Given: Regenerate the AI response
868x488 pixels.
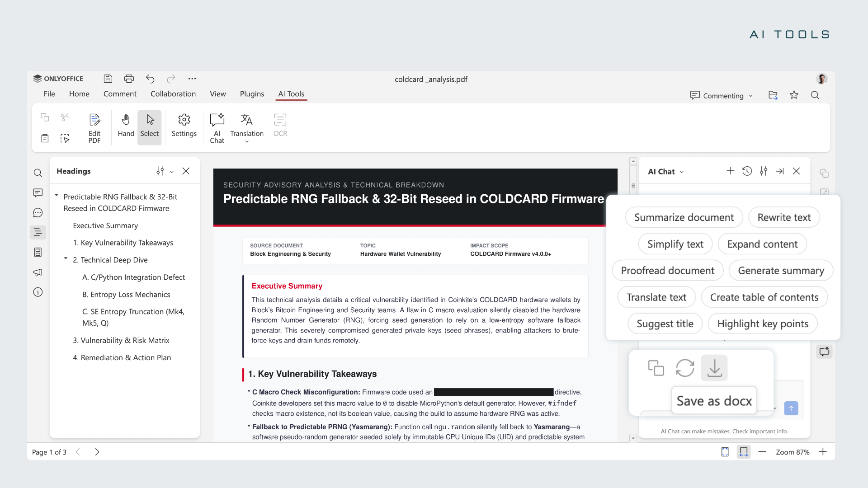Looking at the screenshot, I should (685, 368).
